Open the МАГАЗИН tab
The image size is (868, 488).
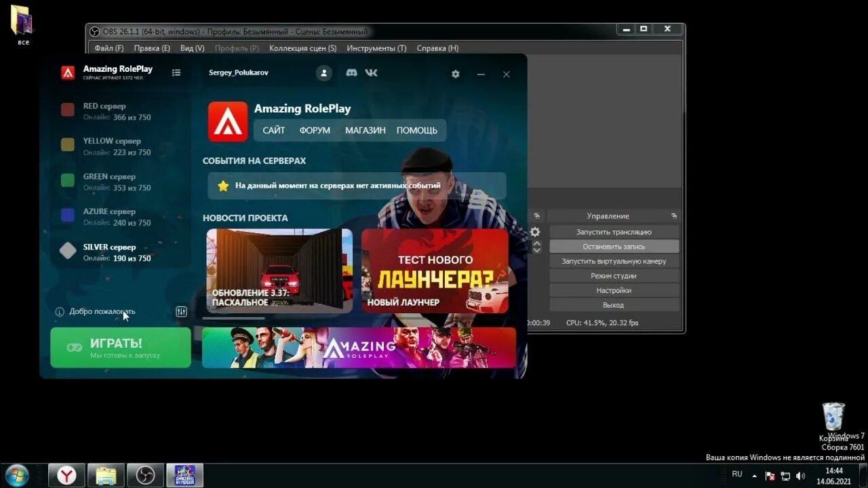365,130
